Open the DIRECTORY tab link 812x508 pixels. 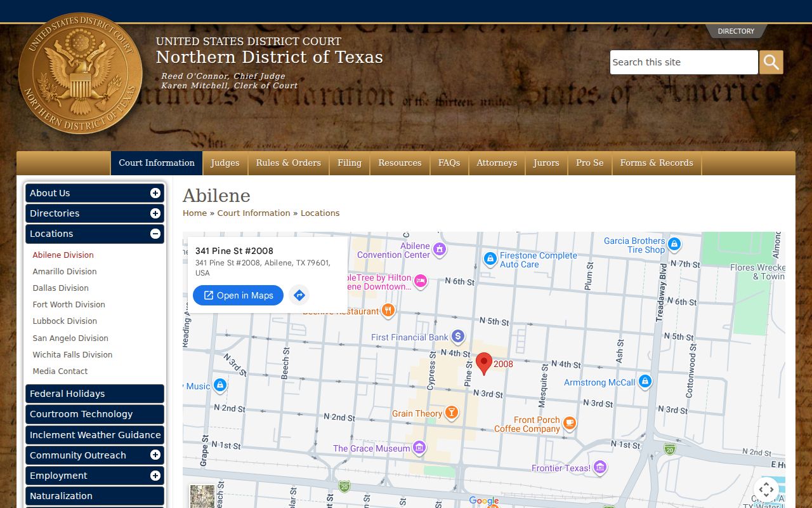(x=736, y=31)
